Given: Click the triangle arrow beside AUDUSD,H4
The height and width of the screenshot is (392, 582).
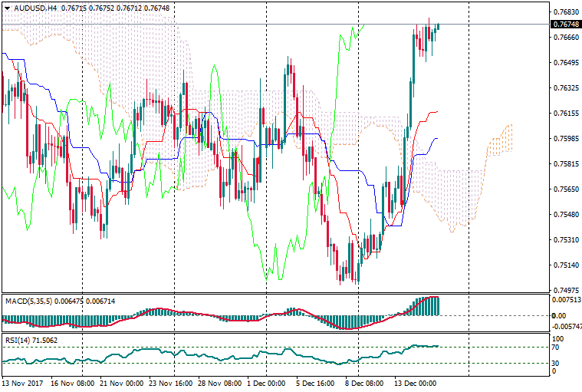Looking at the screenshot, I should point(7,8).
